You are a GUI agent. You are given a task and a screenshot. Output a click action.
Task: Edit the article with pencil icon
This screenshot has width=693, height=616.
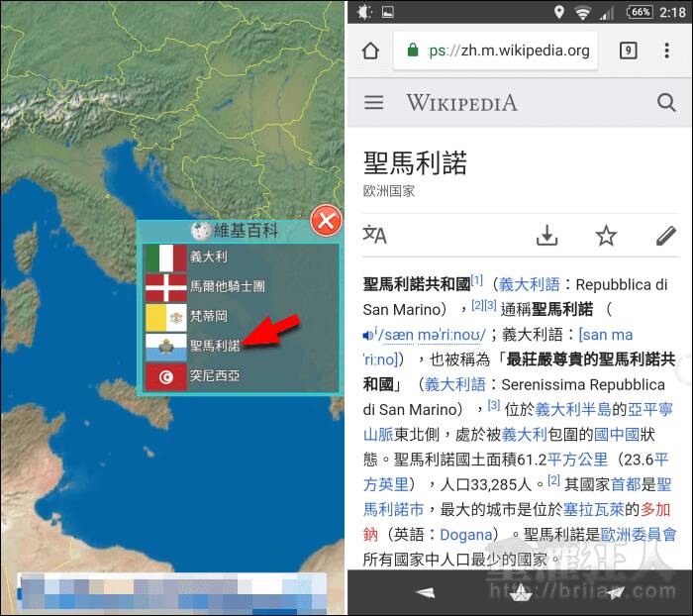click(665, 236)
